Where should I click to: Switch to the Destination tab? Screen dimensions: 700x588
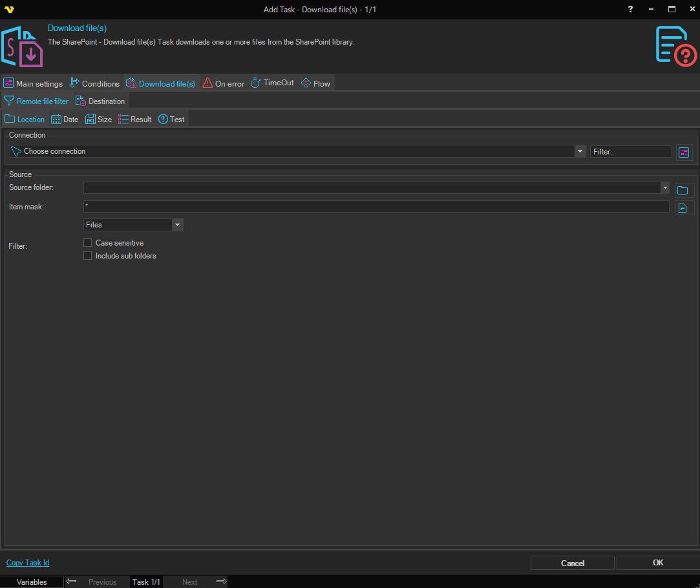(x=101, y=101)
